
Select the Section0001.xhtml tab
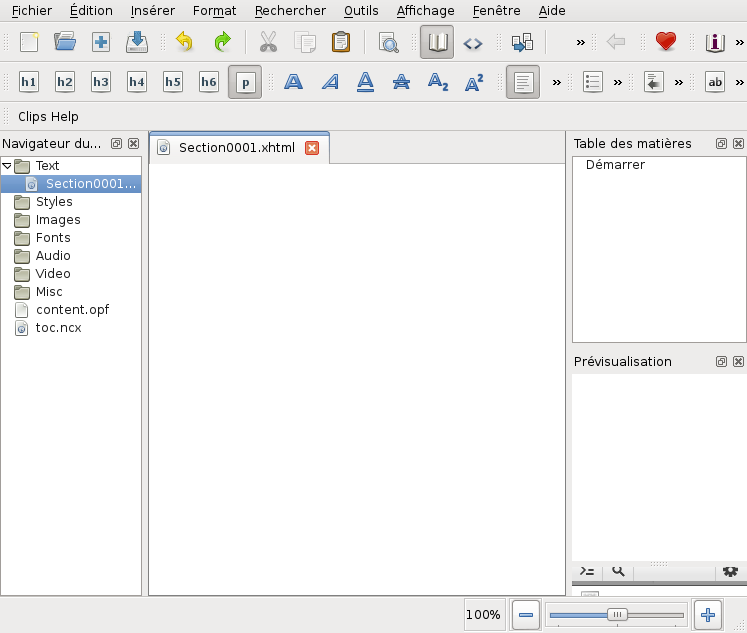(239, 148)
